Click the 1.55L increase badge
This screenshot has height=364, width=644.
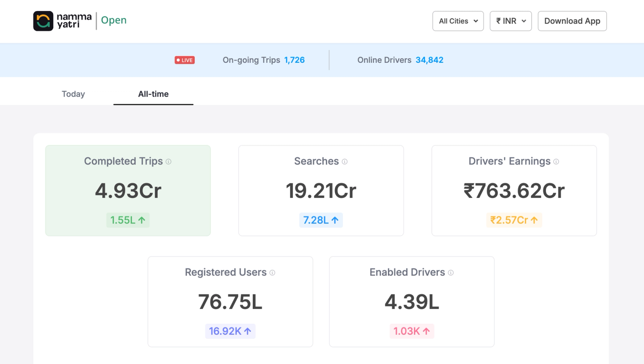(128, 220)
